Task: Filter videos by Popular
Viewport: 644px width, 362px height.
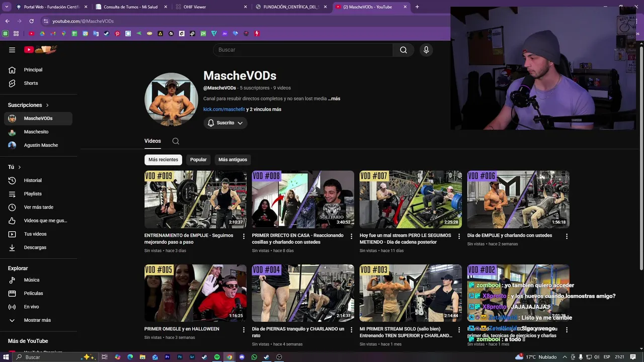Action: coord(198,159)
